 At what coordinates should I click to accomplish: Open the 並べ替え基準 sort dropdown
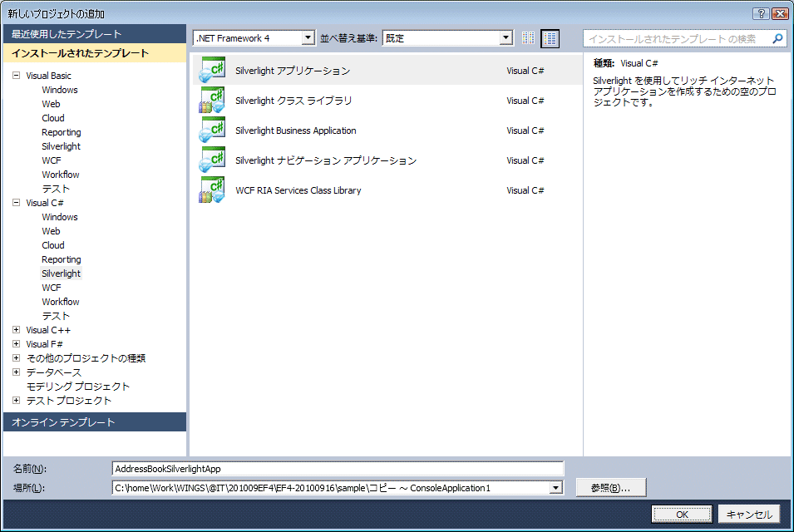click(505, 38)
